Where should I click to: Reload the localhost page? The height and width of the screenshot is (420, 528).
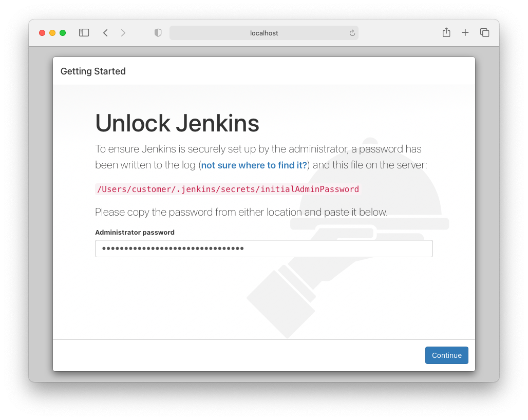(352, 33)
